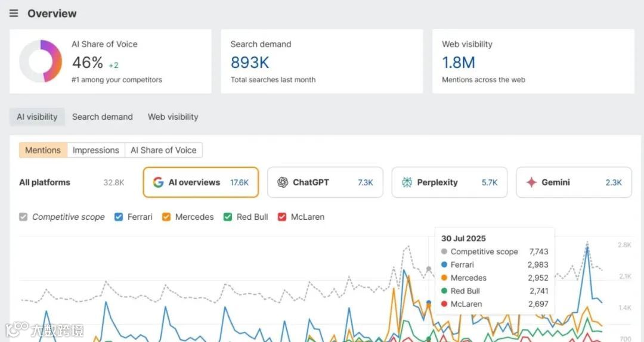This screenshot has width=644, height=342.
Task: Click the +2 change indicator
Action: pyautogui.click(x=113, y=65)
